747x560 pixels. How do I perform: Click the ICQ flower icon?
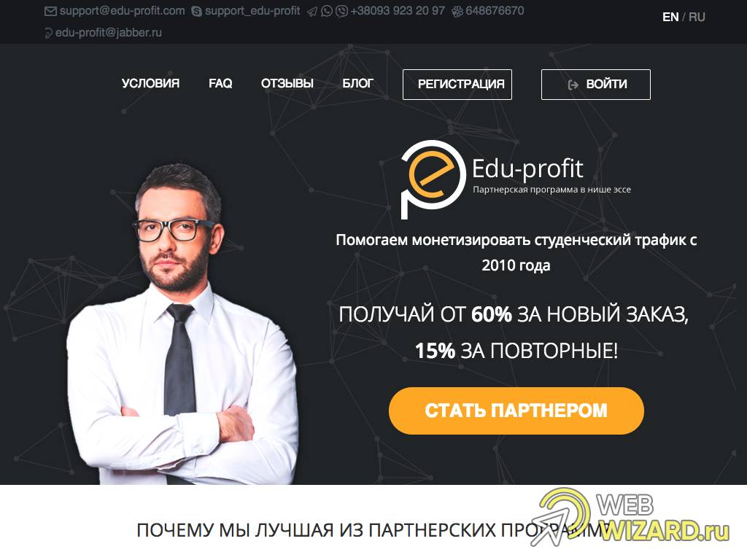[457, 12]
